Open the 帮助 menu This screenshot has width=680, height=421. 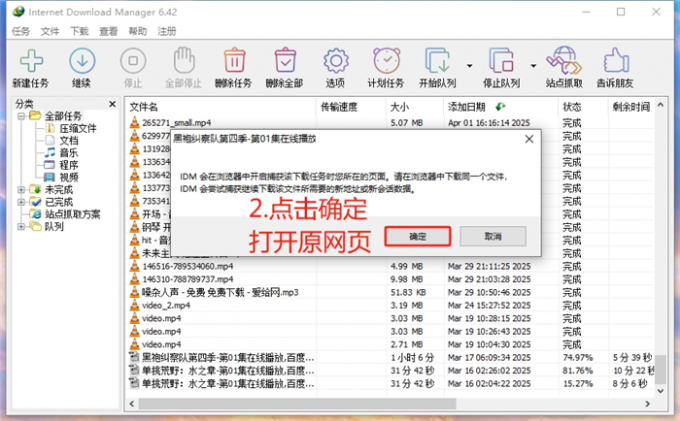click(x=138, y=31)
